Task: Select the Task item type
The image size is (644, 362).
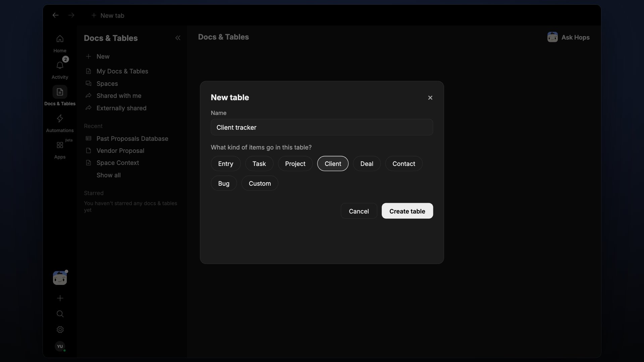Action: pos(259,164)
